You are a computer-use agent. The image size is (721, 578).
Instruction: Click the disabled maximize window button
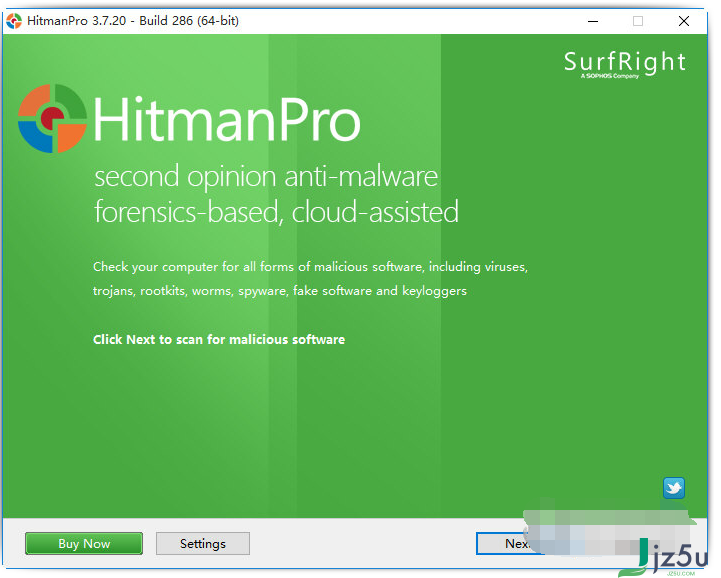click(638, 21)
